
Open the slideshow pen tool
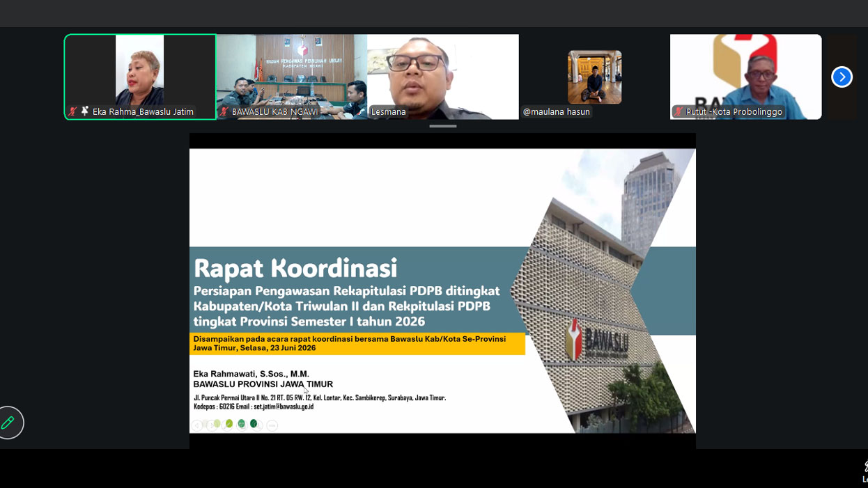[227, 425]
